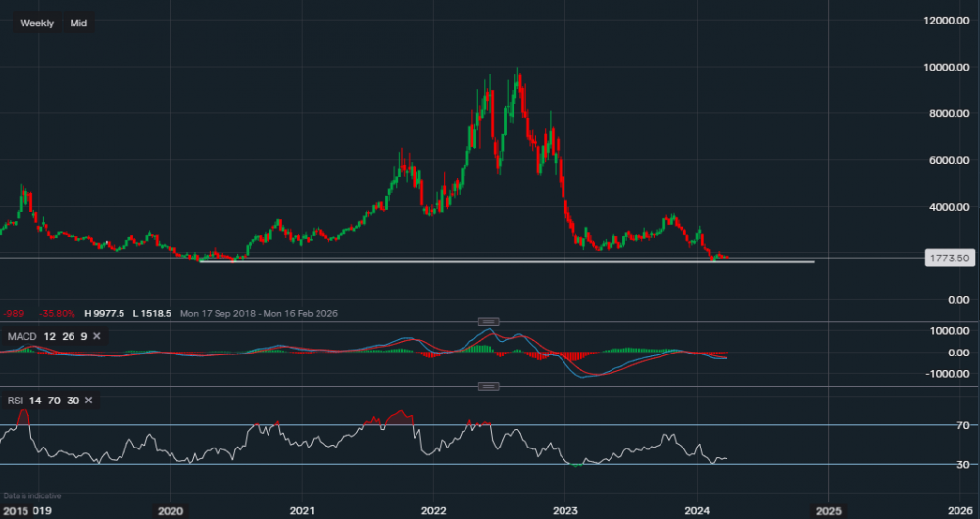Click the RSI indicator name label
This screenshot has height=519, width=980.
13,401
